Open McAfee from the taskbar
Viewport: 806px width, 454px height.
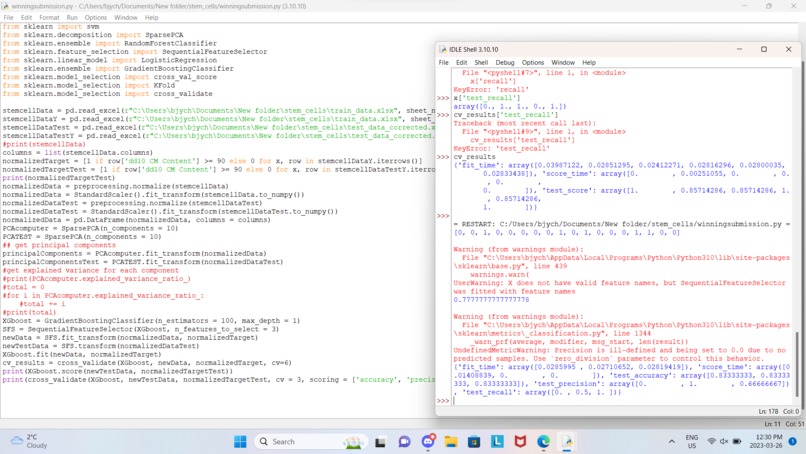click(x=520, y=442)
